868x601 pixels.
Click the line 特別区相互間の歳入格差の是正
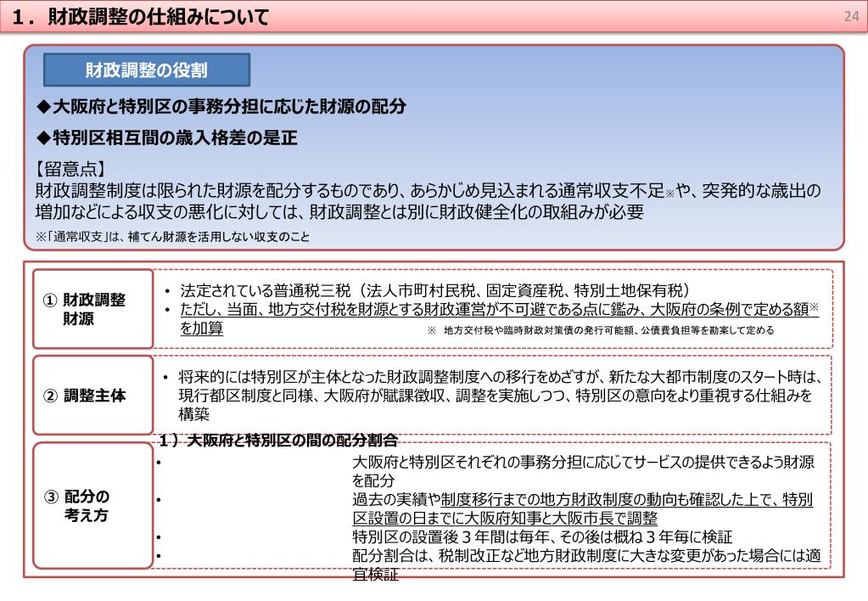[x=166, y=138]
